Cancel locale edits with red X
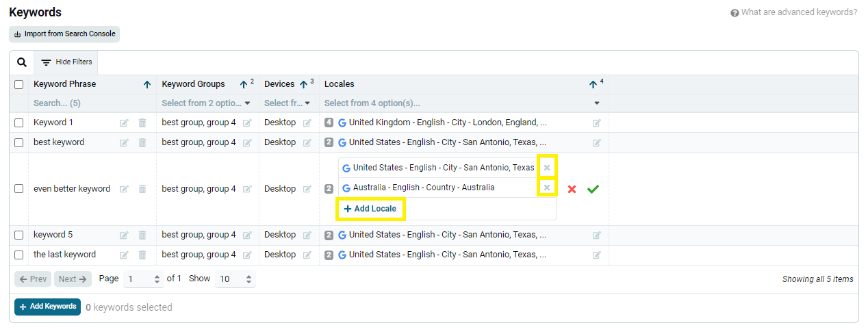 click(572, 190)
